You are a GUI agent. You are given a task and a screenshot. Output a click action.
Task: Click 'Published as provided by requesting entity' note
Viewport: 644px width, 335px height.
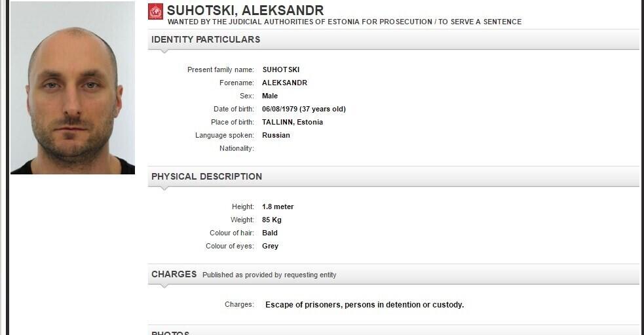click(269, 275)
